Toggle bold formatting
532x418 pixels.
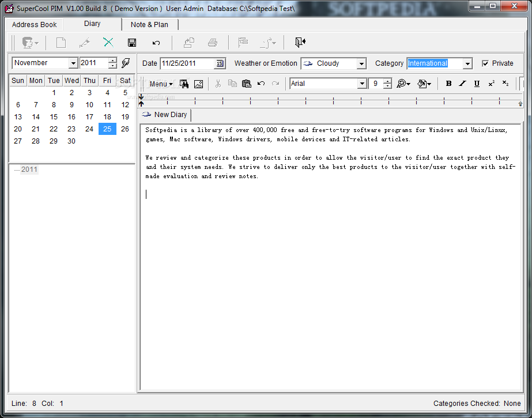click(x=448, y=84)
